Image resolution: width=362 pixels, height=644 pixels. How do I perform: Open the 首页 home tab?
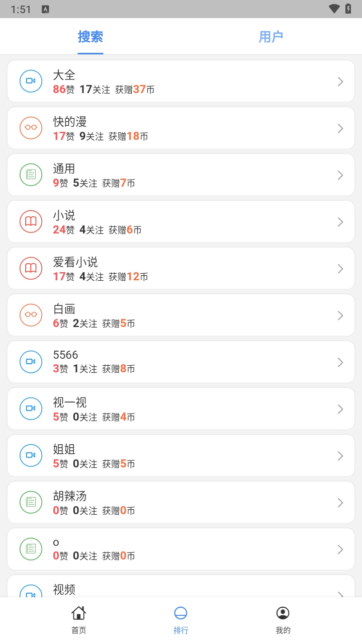pos(78,620)
